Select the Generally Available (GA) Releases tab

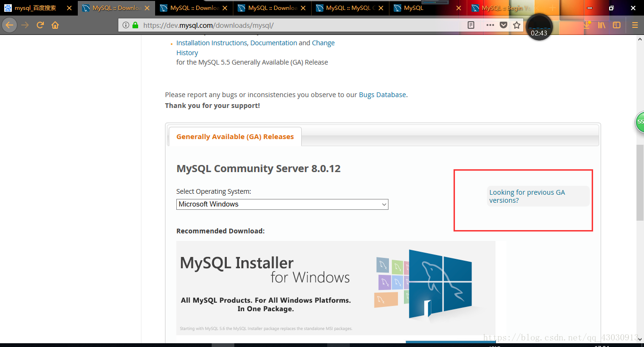[x=235, y=137]
